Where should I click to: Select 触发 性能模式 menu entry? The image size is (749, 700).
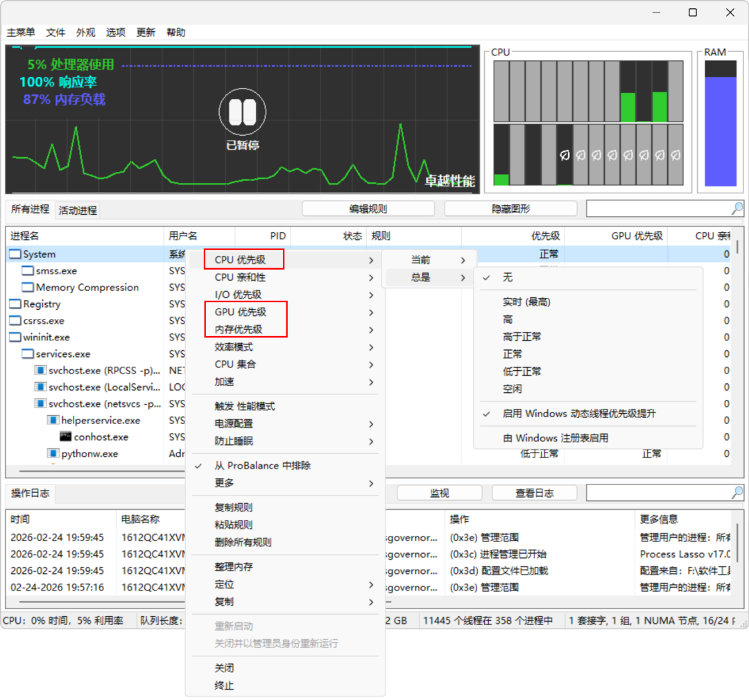(x=285, y=406)
